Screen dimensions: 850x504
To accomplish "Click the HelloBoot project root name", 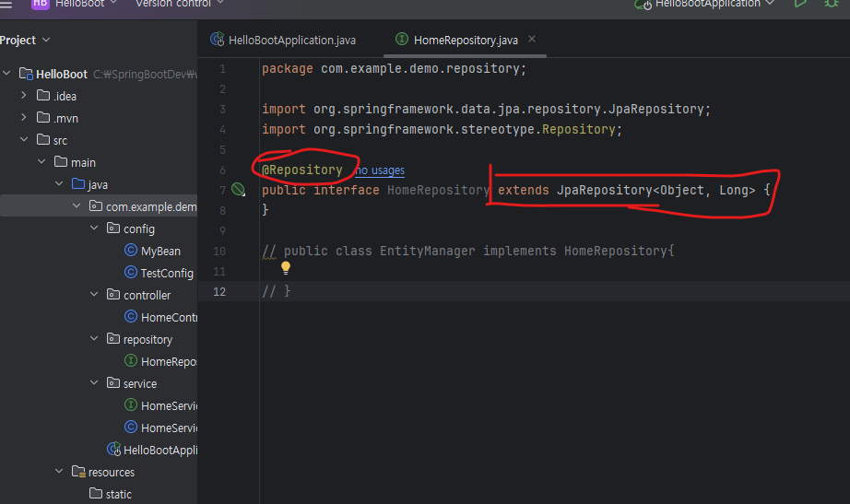I will coord(62,75).
